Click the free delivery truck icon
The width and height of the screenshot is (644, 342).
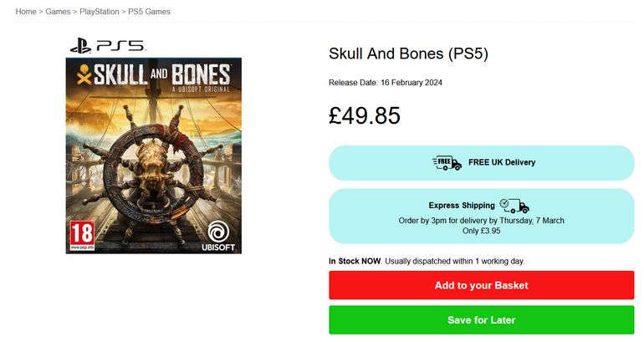coord(447,162)
